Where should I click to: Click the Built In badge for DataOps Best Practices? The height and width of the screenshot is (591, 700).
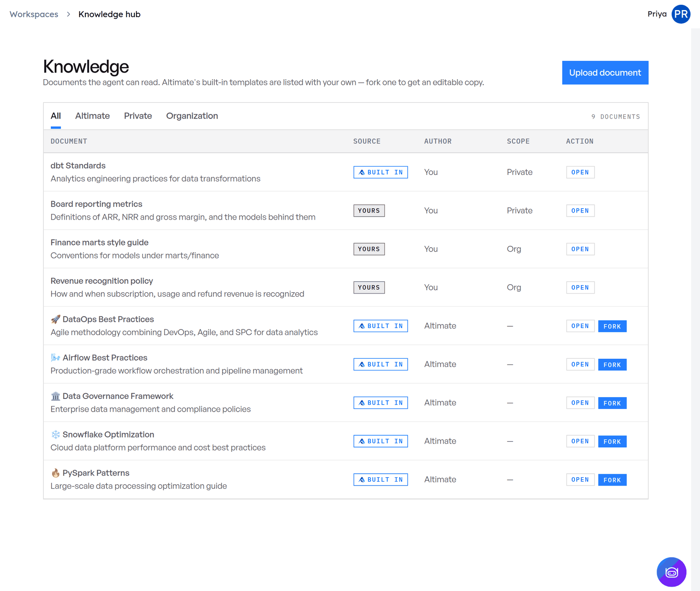(x=381, y=326)
